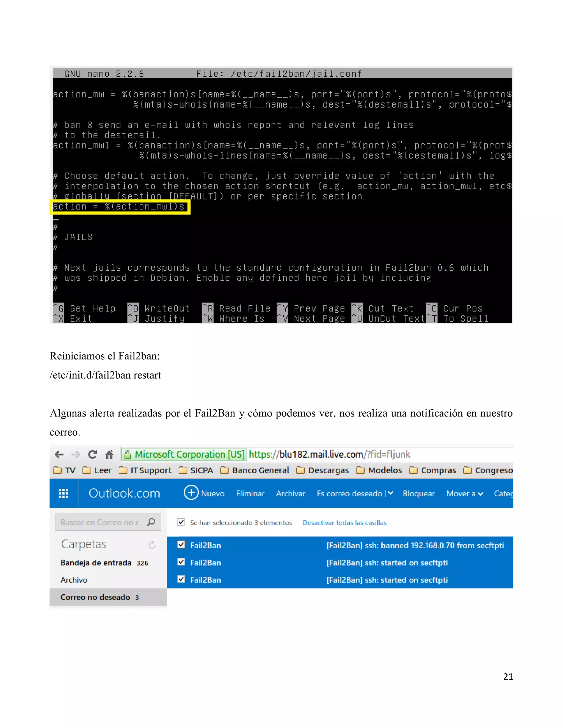Viewport: 563px width, 728px height.
Task: Open the Descargas bookmark folder
Action: [x=322, y=470]
